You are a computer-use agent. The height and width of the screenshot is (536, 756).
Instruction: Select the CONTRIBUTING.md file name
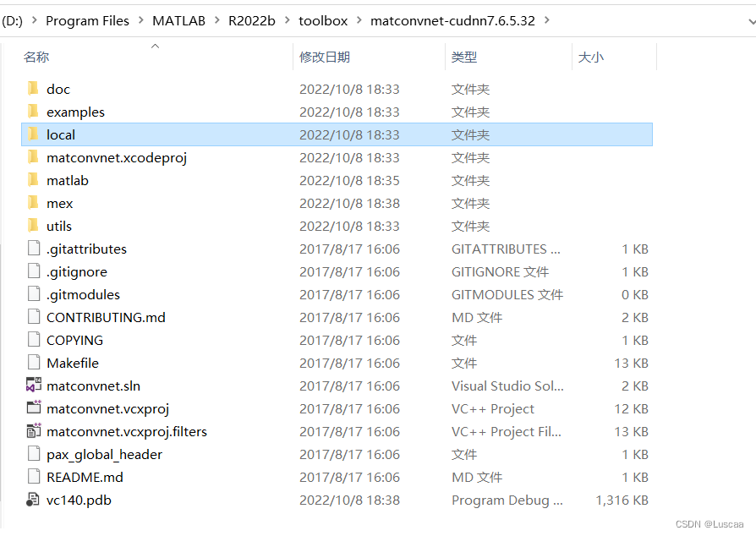pyautogui.click(x=106, y=317)
